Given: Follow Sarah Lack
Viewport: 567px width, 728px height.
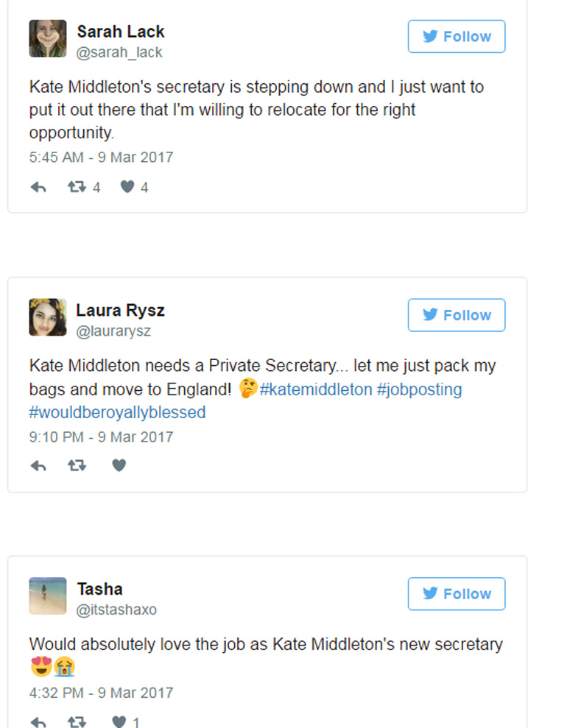Looking at the screenshot, I should tap(457, 37).
